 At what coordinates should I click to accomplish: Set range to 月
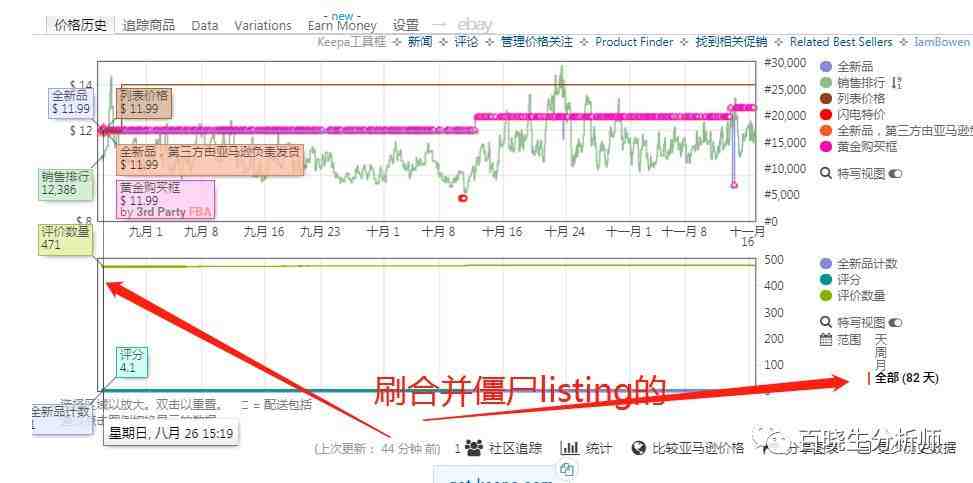[881, 364]
